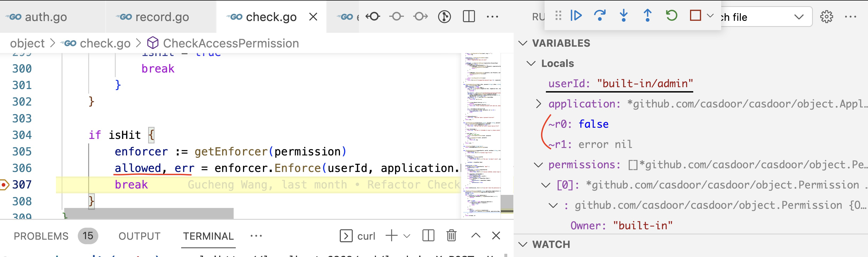Screen dimensions: 868x257
Task: Go to next change icon
Action: pyautogui.click(x=420, y=16)
